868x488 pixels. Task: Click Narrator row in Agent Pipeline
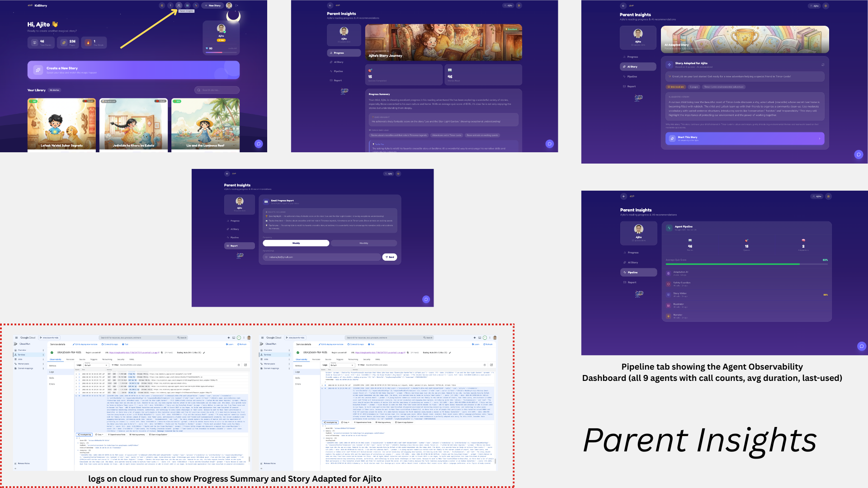coord(747,316)
